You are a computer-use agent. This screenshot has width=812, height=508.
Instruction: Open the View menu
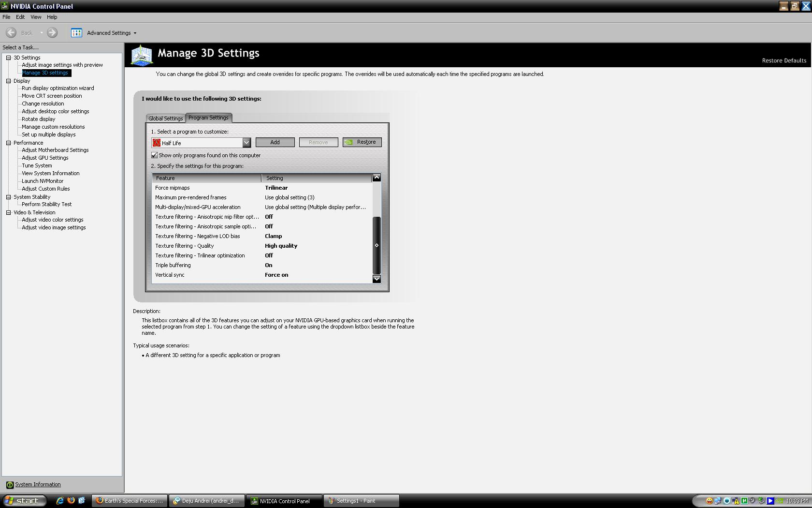(x=36, y=17)
